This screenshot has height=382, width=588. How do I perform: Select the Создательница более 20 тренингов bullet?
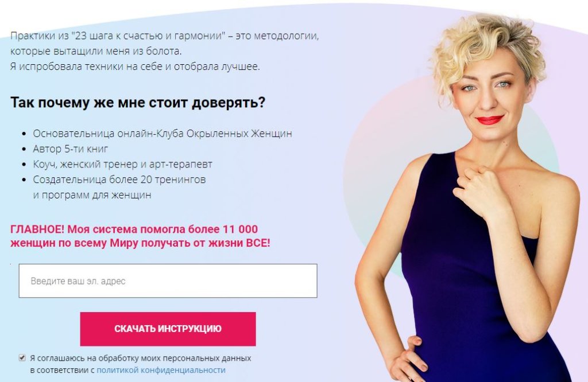click(x=119, y=180)
